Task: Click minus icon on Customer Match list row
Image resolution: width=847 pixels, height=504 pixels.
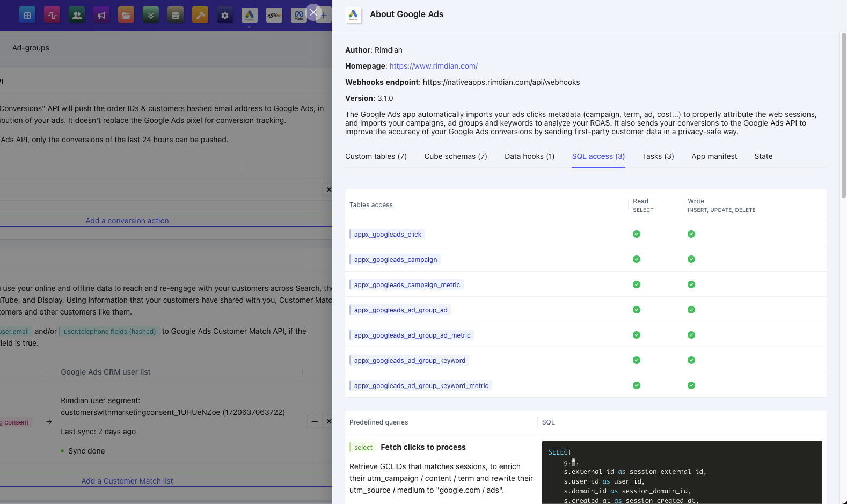Action: [x=315, y=421]
